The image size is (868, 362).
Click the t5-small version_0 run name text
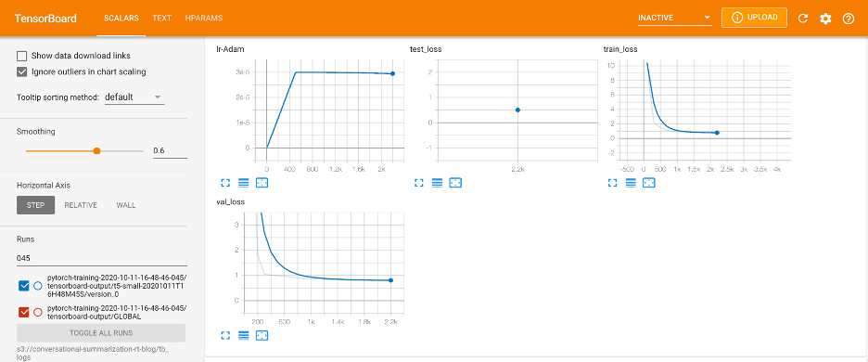click(118, 286)
